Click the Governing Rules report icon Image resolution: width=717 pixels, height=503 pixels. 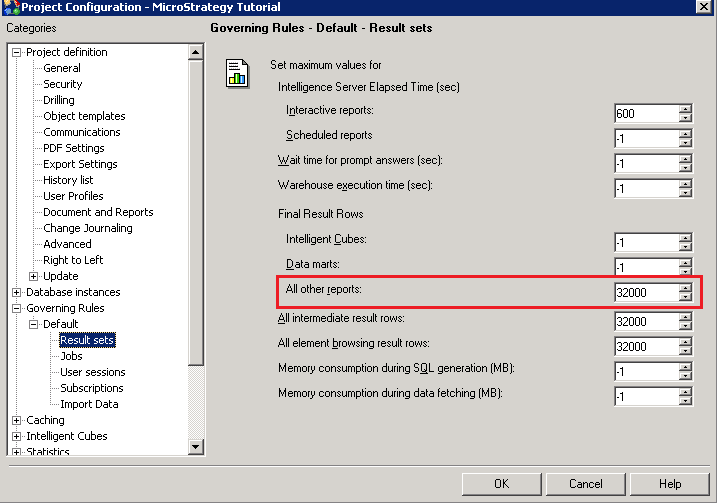coord(237,74)
